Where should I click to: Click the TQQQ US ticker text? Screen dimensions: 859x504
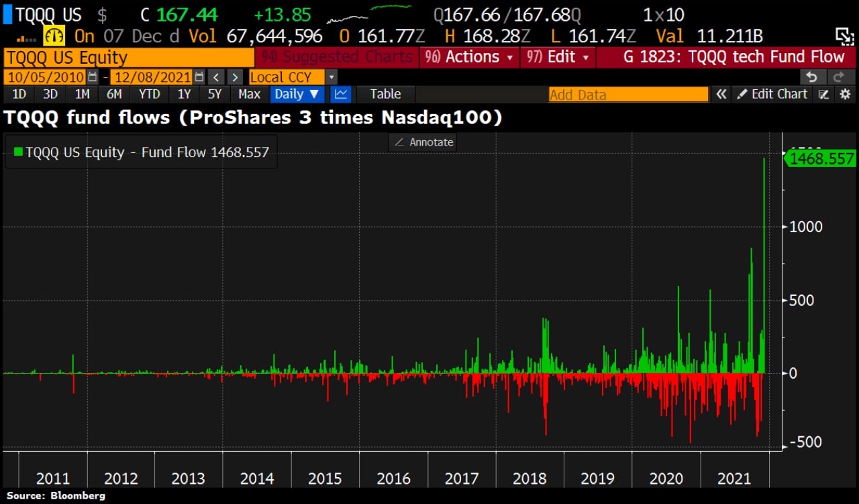click(x=48, y=13)
